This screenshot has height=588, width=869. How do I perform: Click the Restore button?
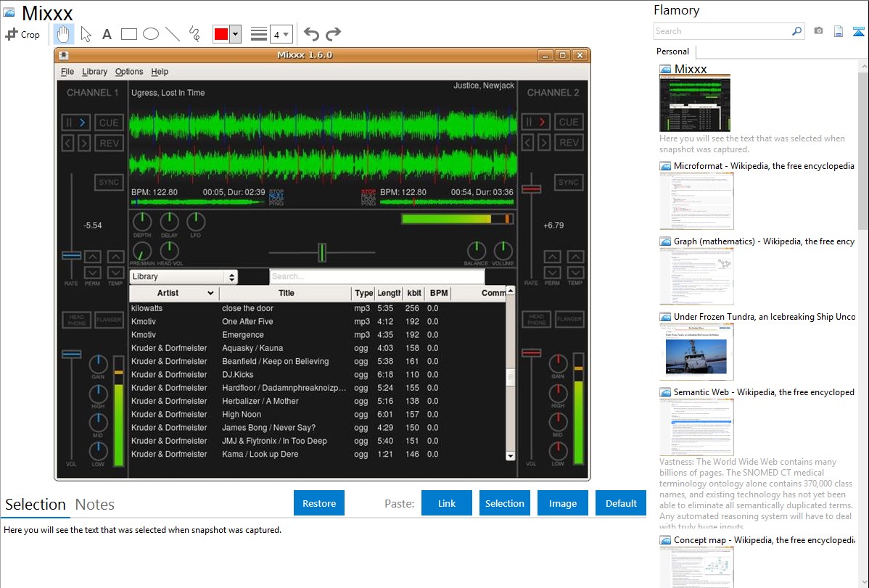coord(319,503)
